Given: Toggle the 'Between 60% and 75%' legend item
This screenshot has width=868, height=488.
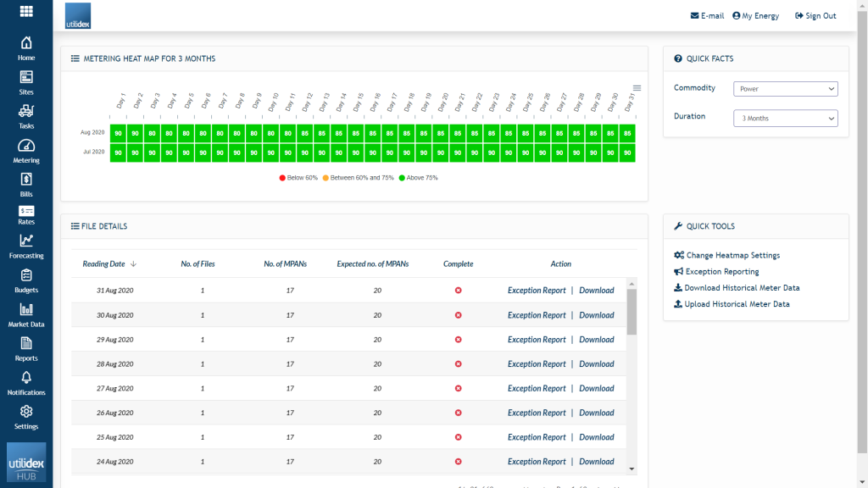Looking at the screenshot, I should coord(359,178).
